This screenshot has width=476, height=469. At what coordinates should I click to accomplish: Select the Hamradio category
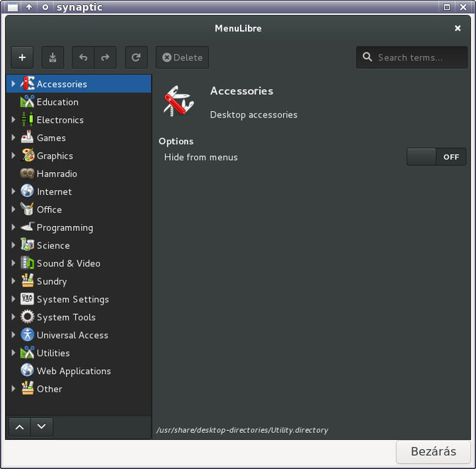[79, 174]
